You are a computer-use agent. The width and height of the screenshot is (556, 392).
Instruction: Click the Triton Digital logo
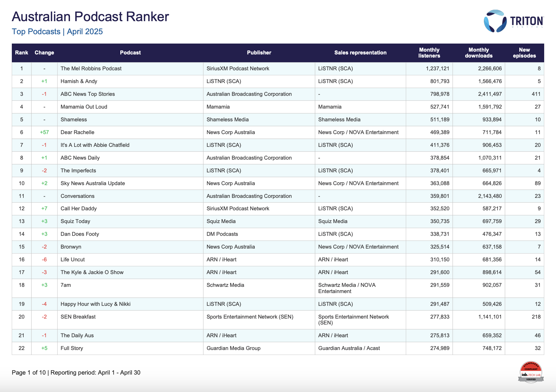coord(513,21)
